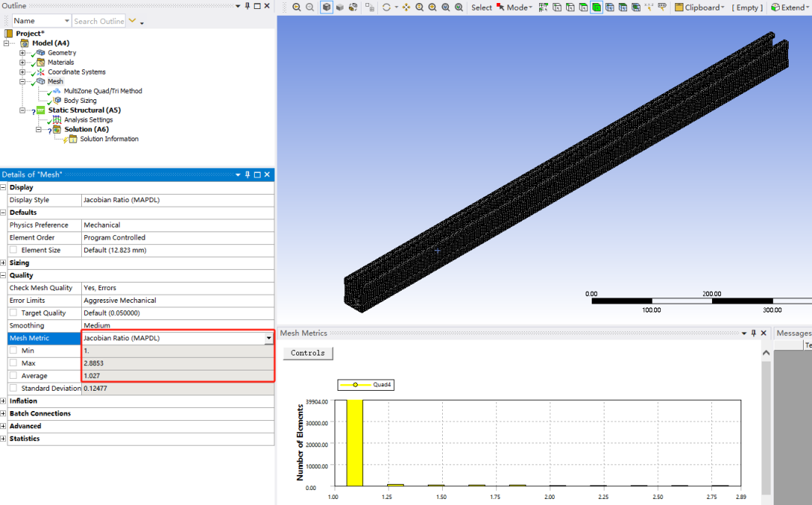This screenshot has height=505, width=812.
Task: Toggle the Max parameter checkbox
Action: (x=14, y=363)
